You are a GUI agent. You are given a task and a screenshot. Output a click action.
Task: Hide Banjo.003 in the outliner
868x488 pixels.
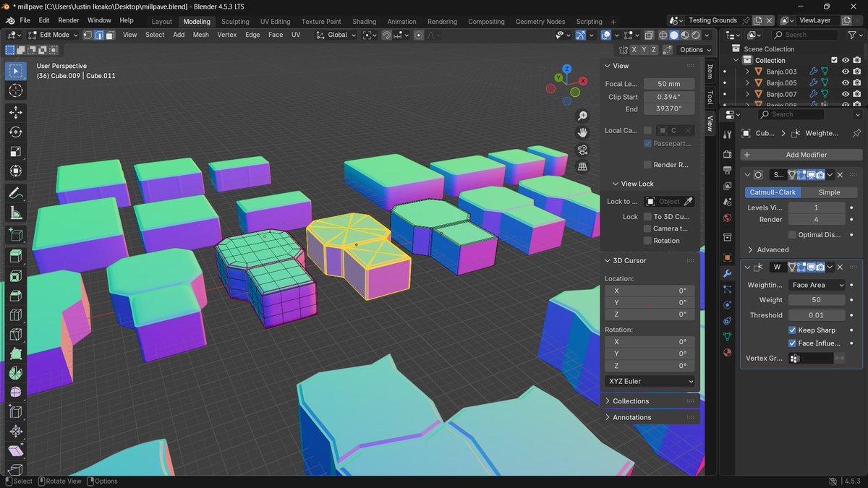pos(845,72)
